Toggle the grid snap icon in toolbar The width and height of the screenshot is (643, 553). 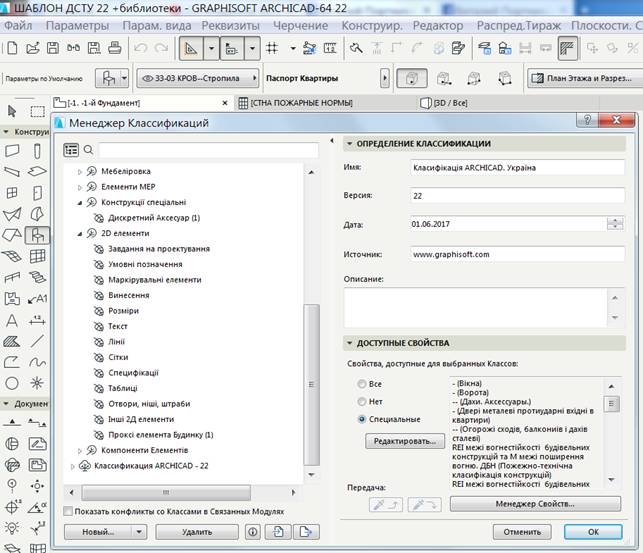tap(272, 48)
